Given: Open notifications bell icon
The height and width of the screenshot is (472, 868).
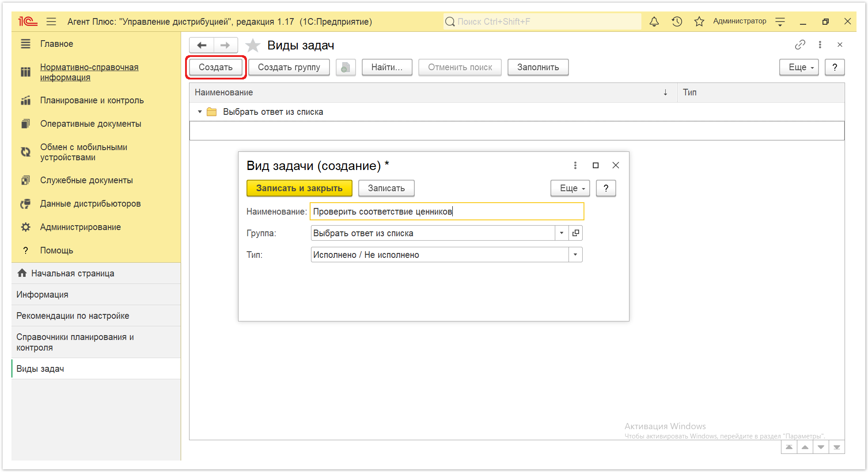Looking at the screenshot, I should pyautogui.click(x=654, y=21).
